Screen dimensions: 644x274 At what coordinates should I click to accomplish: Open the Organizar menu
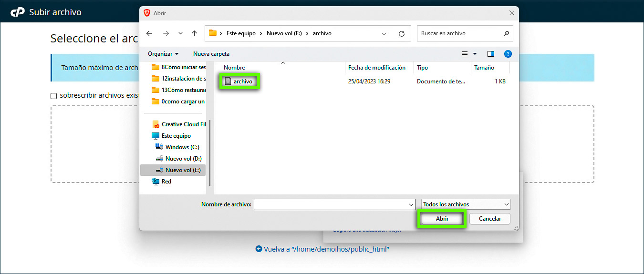point(163,54)
